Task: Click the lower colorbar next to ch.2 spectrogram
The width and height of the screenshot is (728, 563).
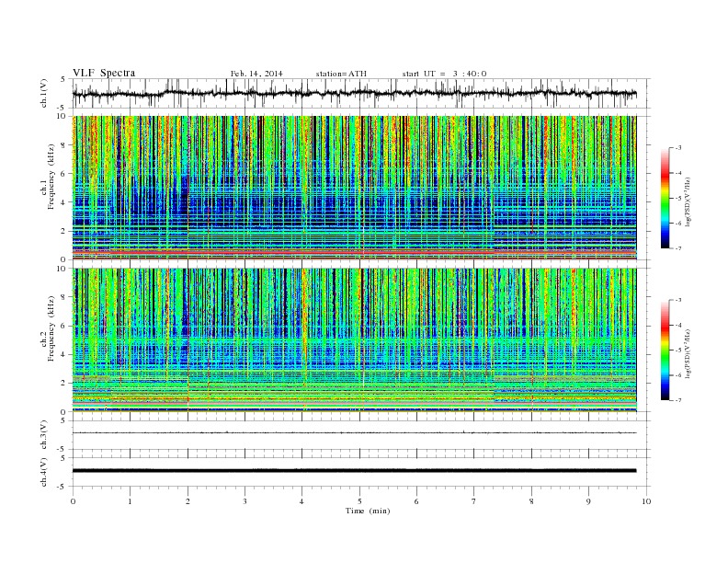Action: point(665,350)
